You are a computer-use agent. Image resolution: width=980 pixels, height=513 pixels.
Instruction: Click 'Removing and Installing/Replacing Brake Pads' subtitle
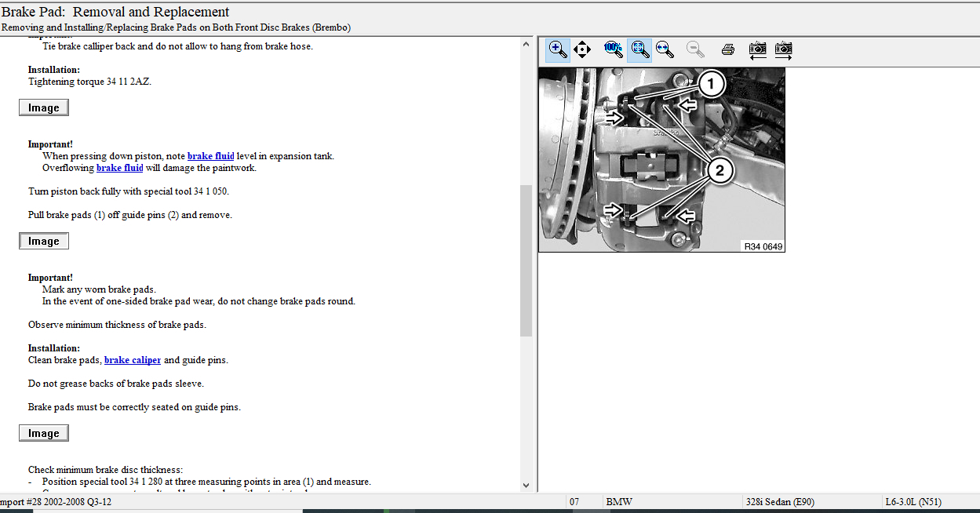point(176,27)
